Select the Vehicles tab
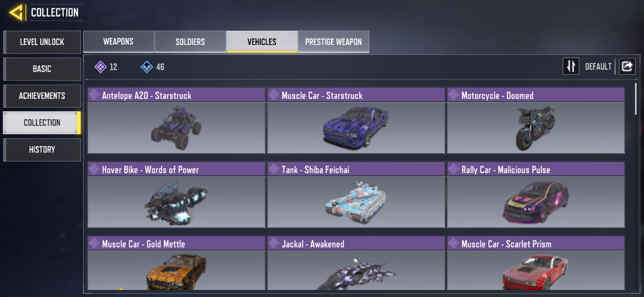 262,42
